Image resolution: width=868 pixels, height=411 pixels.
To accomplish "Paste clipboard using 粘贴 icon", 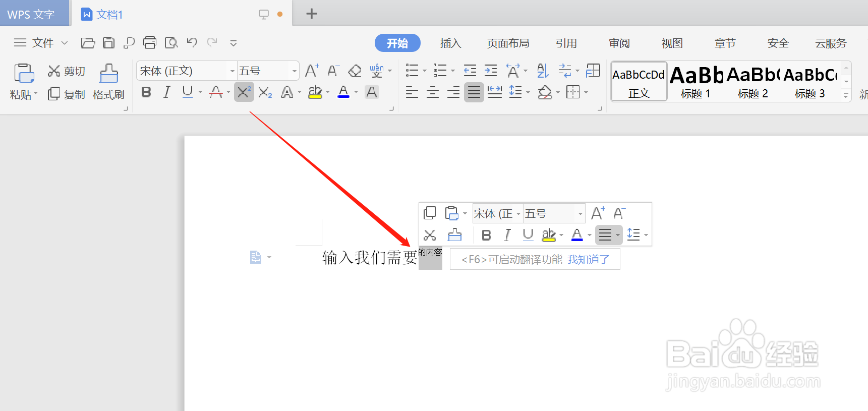I will click(24, 74).
